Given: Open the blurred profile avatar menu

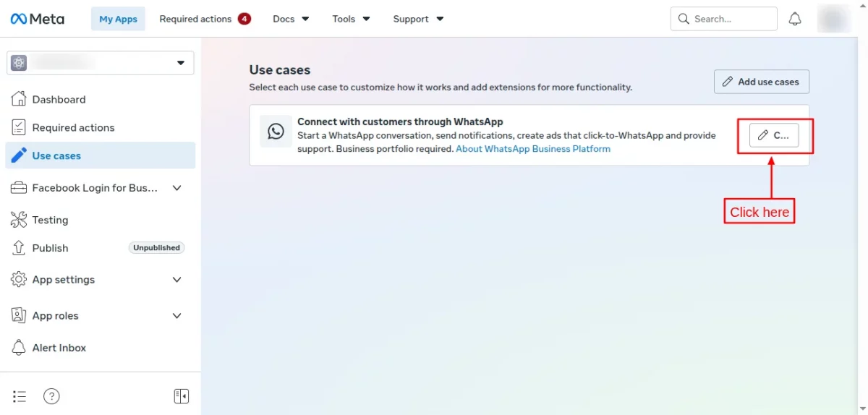Looking at the screenshot, I should [834, 19].
